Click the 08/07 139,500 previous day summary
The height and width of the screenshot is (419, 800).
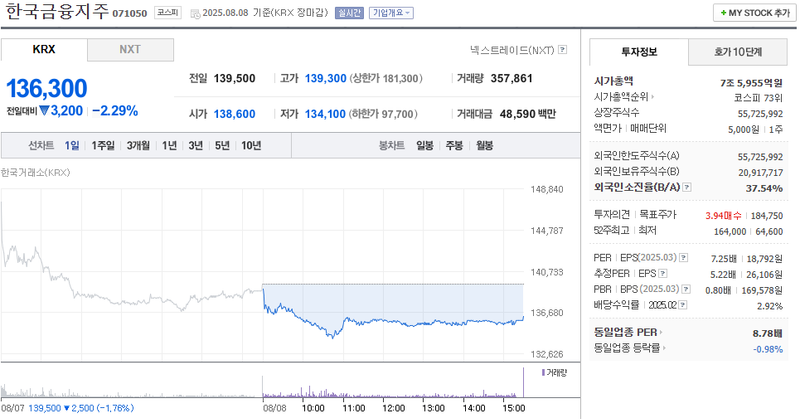coord(67,408)
